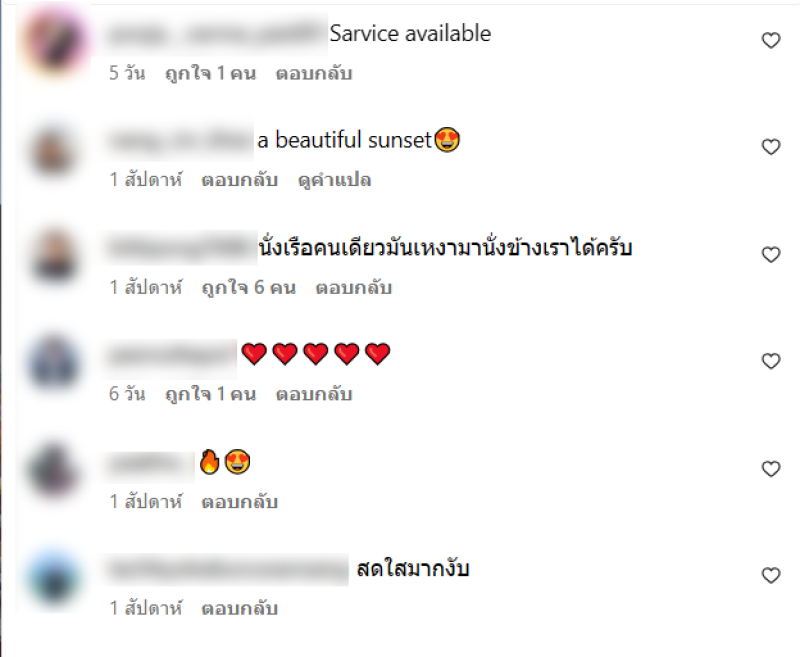Reply to 'a beautiful sunset' comment

pos(239,180)
